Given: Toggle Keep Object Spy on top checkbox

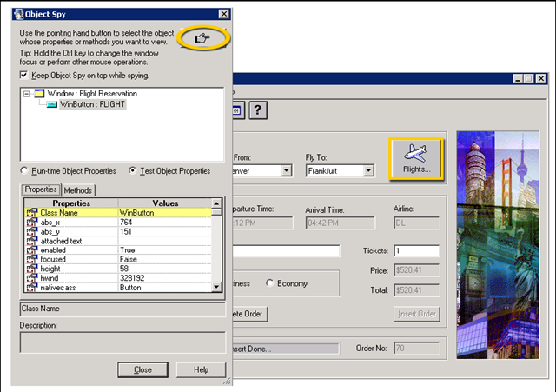Looking at the screenshot, I should tap(23, 76).
